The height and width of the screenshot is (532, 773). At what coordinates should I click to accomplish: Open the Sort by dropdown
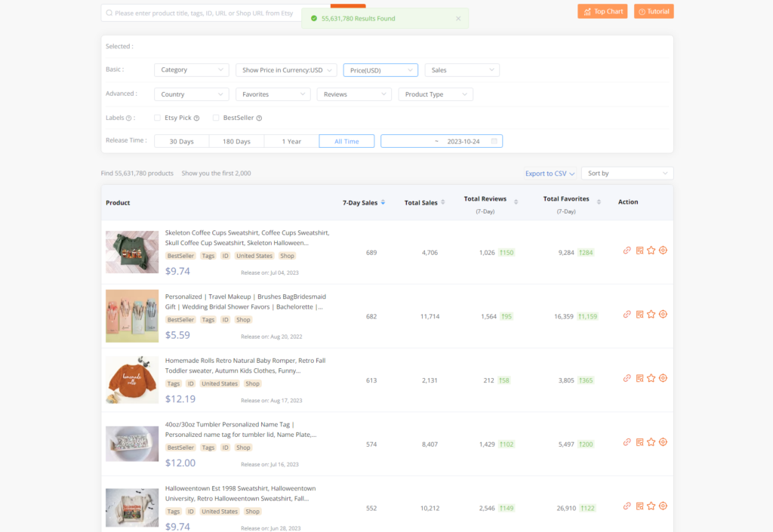627,174
